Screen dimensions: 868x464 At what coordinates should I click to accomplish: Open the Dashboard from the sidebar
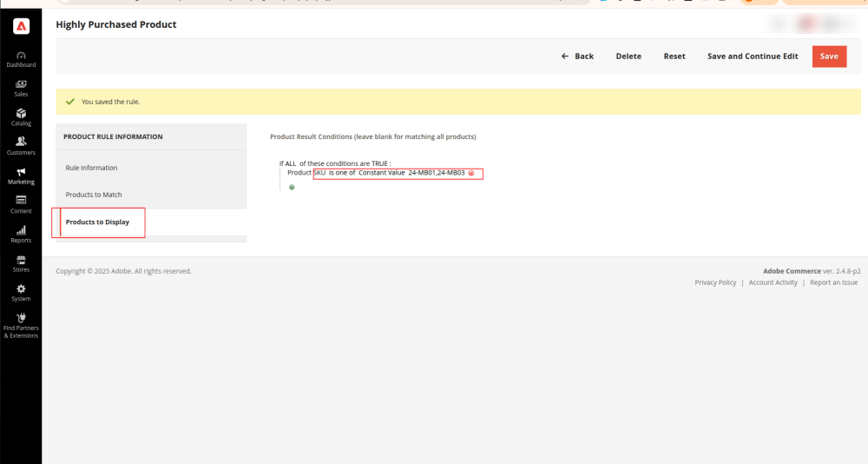point(21,59)
